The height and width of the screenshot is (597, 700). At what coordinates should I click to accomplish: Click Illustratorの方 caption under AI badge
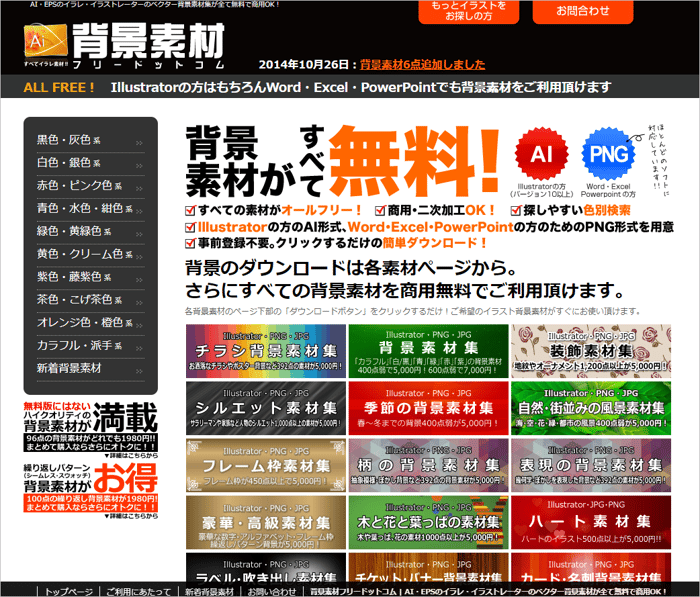click(542, 190)
